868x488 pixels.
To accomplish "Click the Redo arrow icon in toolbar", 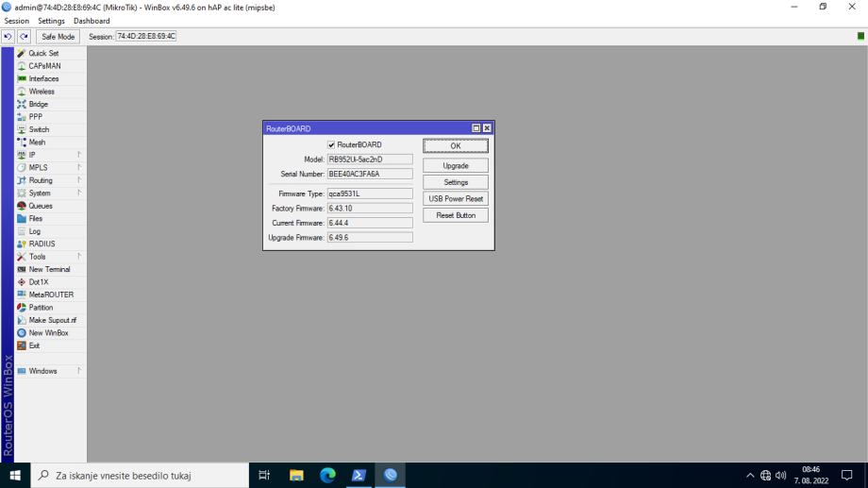I will [x=24, y=37].
